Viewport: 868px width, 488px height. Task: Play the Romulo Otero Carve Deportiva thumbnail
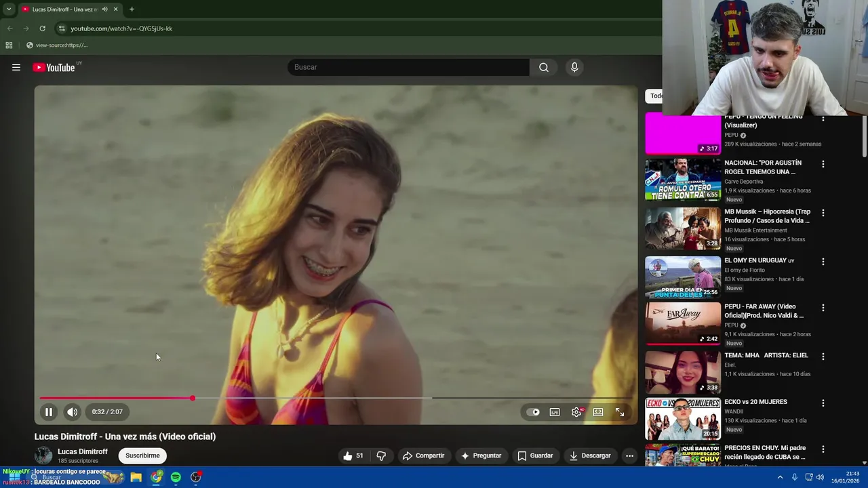point(683,180)
